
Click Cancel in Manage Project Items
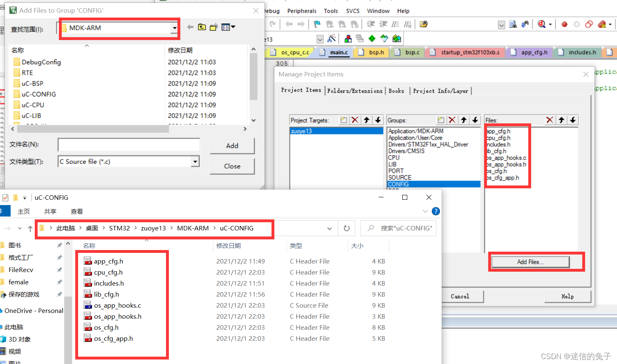pyautogui.click(x=460, y=297)
